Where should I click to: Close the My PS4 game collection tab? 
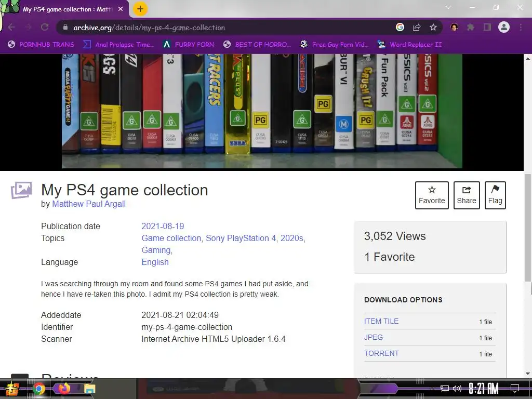121,9
